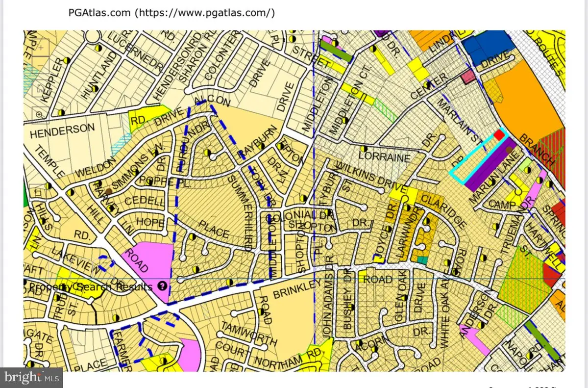Click the small teal parcel below Larwin Dr
588x388 pixels.
coord(422,260)
